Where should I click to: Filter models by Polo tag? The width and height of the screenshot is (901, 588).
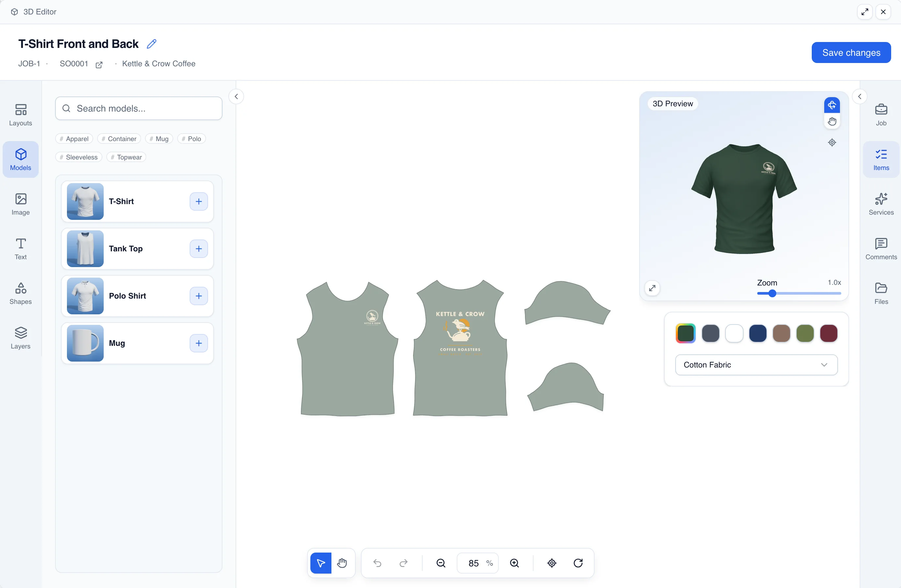[x=192, y=138]
